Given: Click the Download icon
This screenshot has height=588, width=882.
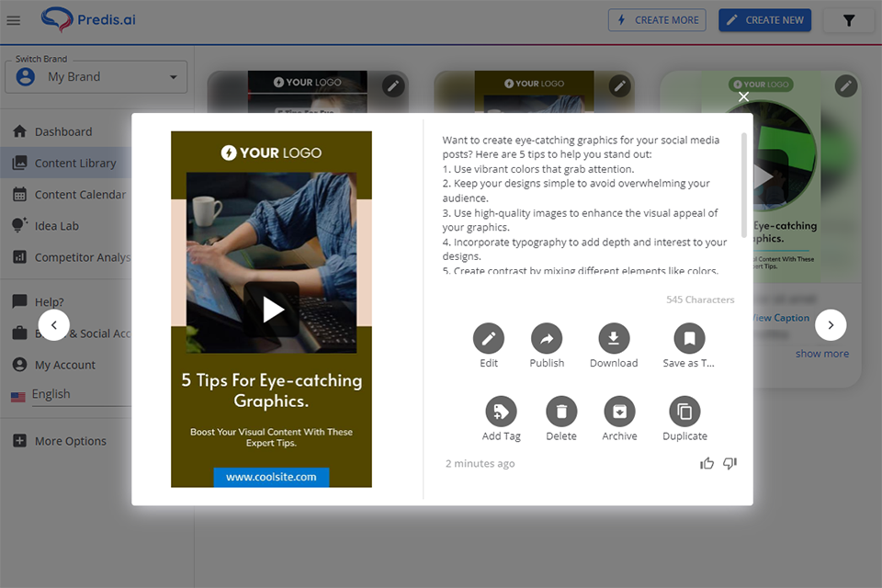Looking at the screenshot, I should 614,338.
